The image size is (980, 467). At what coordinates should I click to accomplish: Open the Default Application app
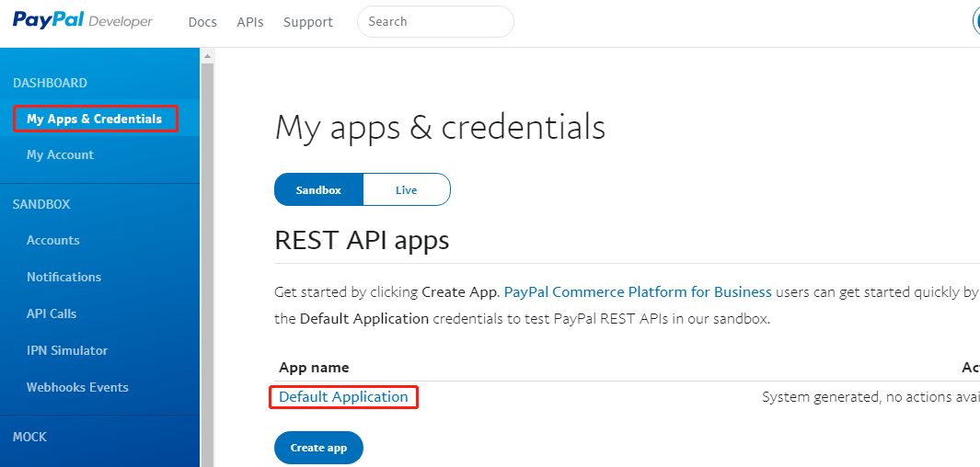[343, 397]
